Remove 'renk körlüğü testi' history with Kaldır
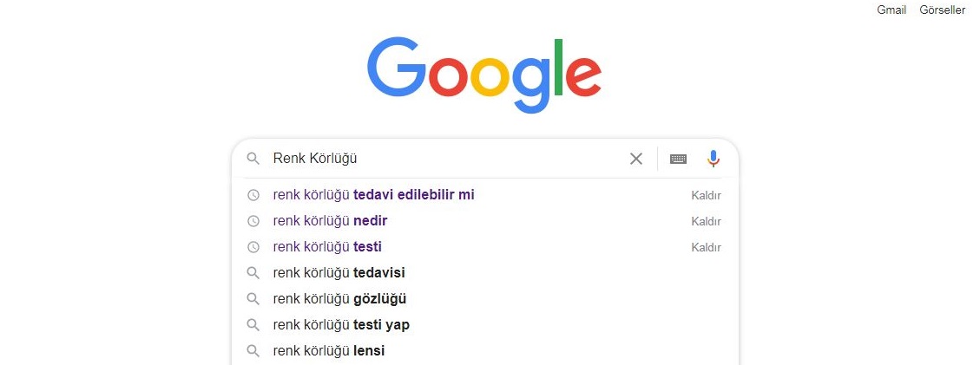This screenshot has height=365, width=980. click(707, 248)
